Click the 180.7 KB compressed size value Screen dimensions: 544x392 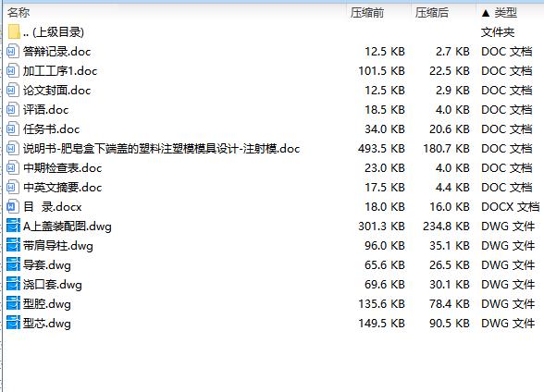coord(446,149)
